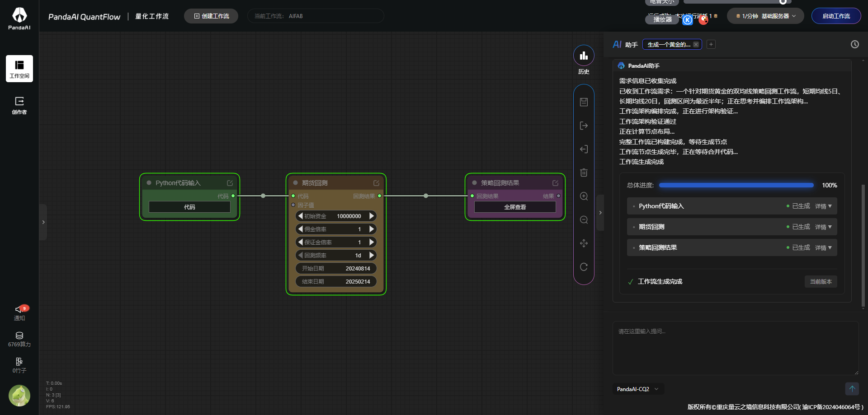Click the 播放器 player pill
The width and height of the screenshot is (868, 415).
click(x=662, y=19)
